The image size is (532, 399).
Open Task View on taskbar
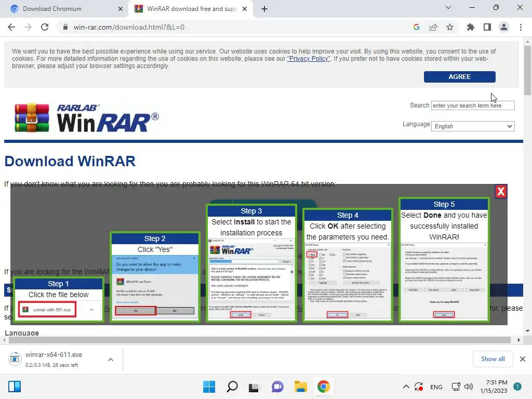click(x=254, y=387)
